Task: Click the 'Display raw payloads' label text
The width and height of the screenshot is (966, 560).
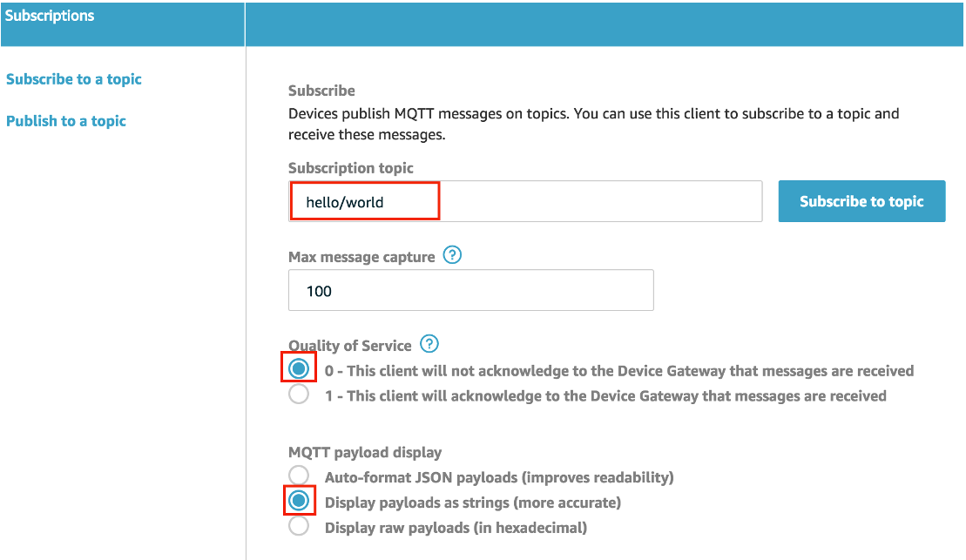Action: coord(456,528)
